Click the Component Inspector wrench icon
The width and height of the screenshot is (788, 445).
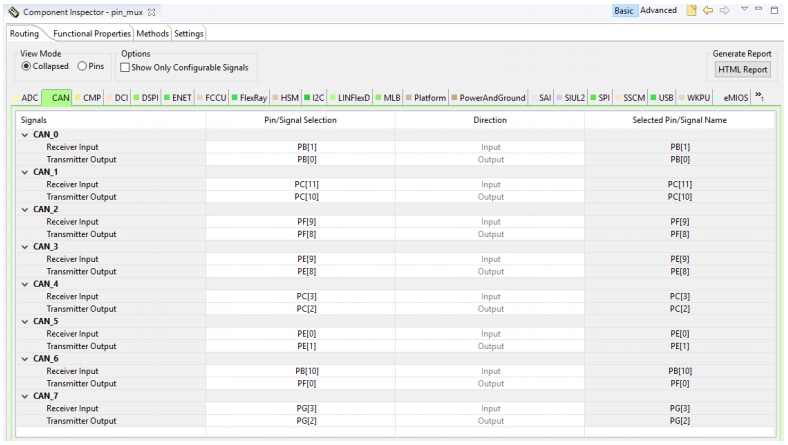click(x=11, y=10)
